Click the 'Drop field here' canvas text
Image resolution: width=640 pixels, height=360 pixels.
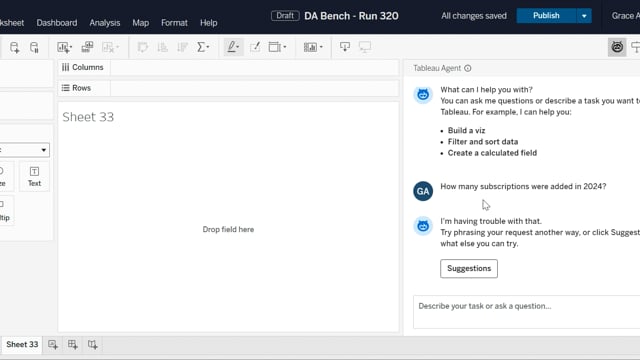[x=228, y=229]
